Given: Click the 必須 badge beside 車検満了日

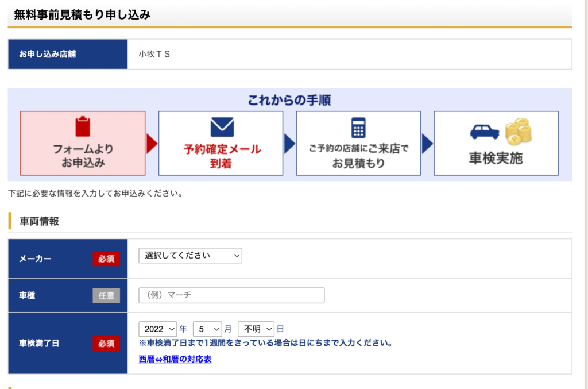Looking at the screenshot, I should point(106,343).
